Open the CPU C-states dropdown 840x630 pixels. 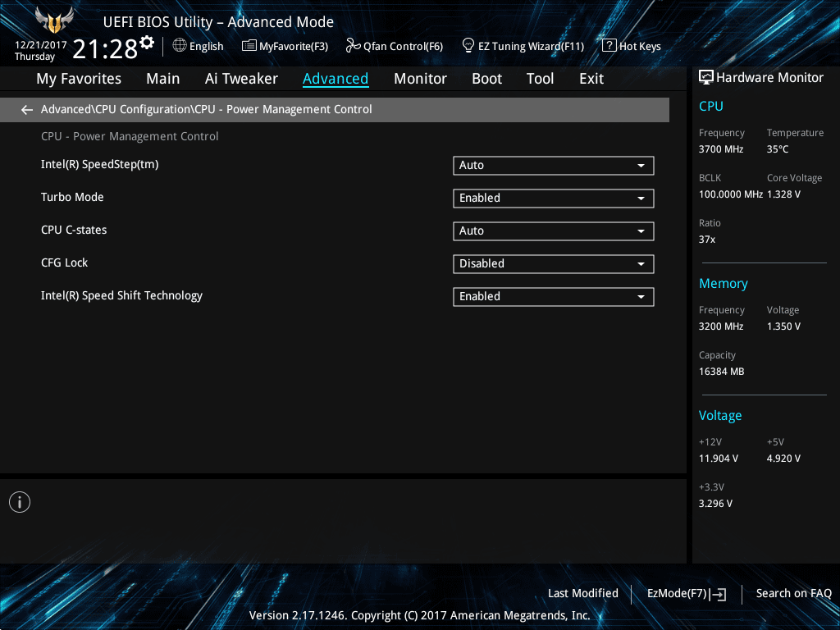[x=554, y=231]
